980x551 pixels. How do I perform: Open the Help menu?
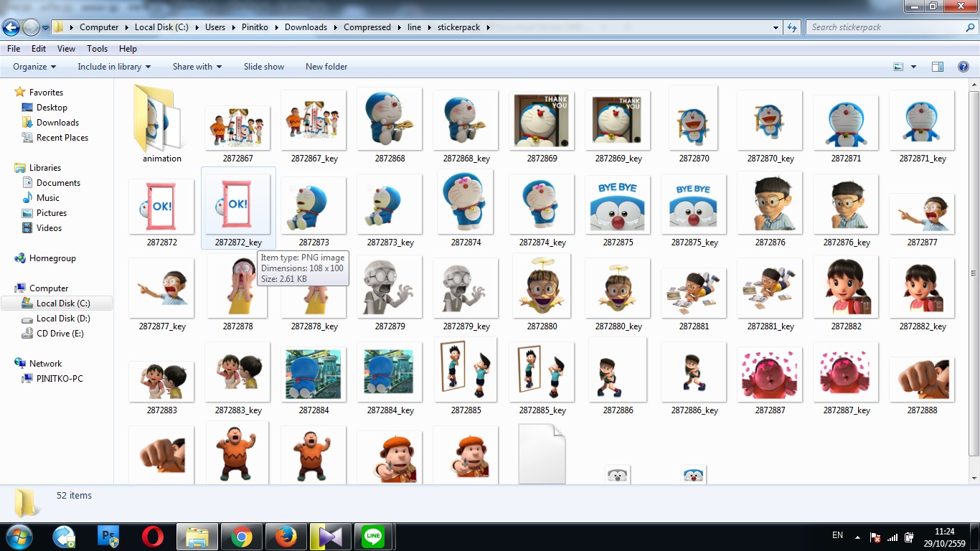click(x=128, y=49)
